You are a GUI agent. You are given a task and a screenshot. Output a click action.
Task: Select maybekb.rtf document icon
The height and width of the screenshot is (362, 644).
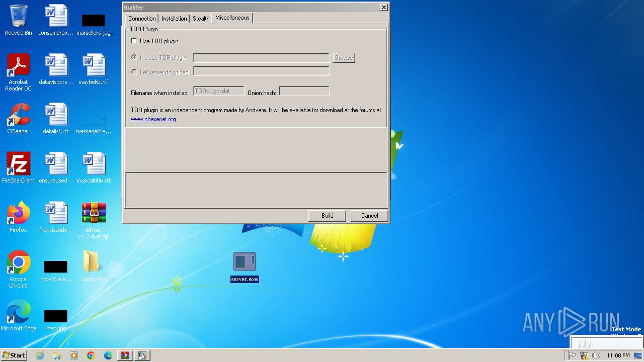coord(94,69)
